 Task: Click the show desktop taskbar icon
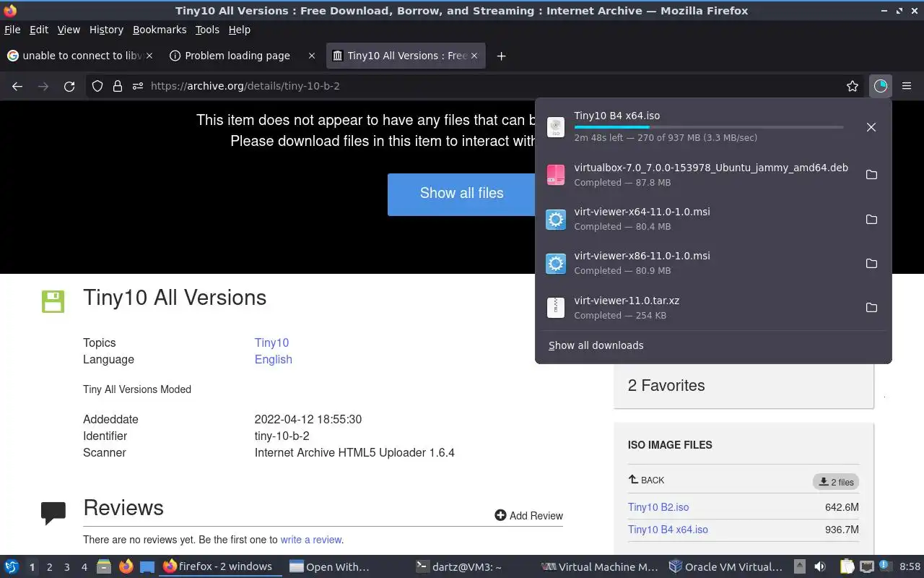click(x=147, y=567)
